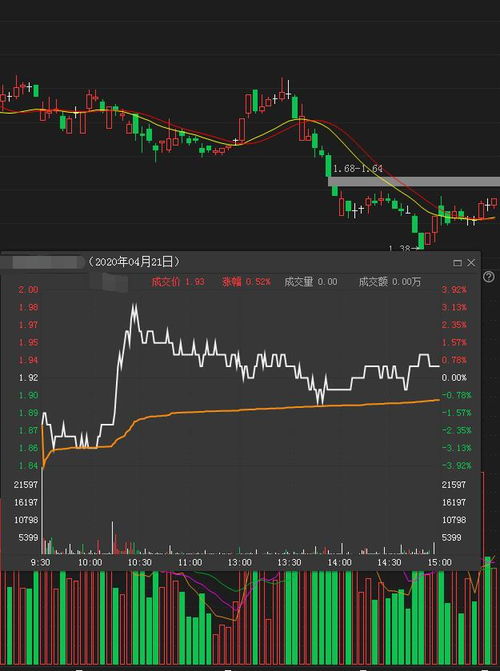Click the popup title date 2020年04月21日
The height and width of the screenshot is (671, 500).
point(134,261)
